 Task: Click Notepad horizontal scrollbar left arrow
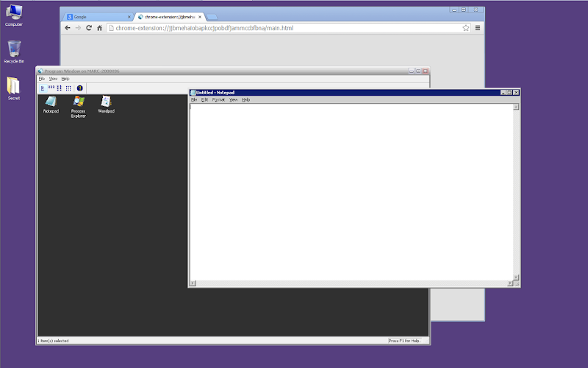[x=193, y=283]
